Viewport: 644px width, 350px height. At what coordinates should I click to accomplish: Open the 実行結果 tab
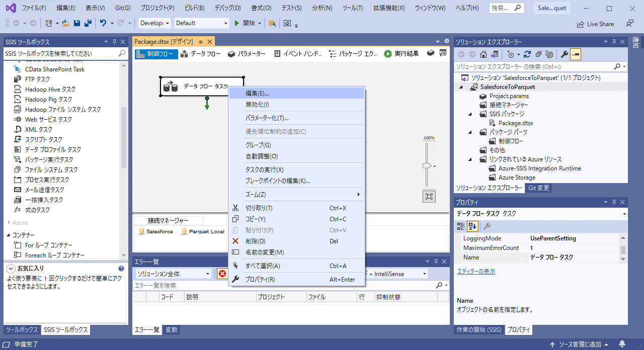[x=401, y=54]
